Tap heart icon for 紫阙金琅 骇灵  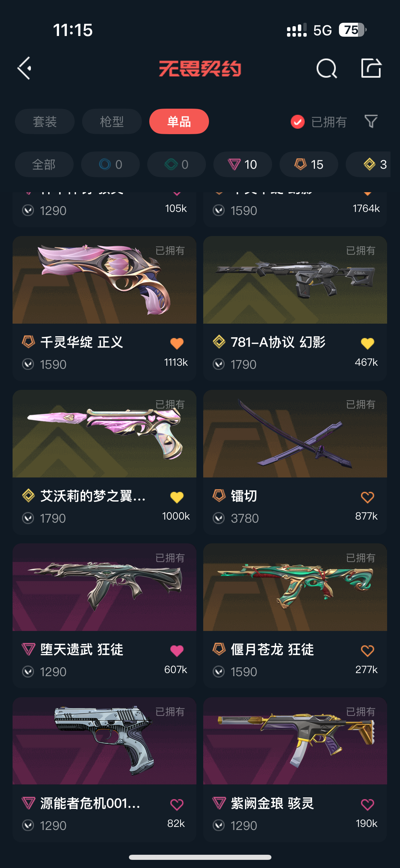pyautogui.click(x=367, y=804)
